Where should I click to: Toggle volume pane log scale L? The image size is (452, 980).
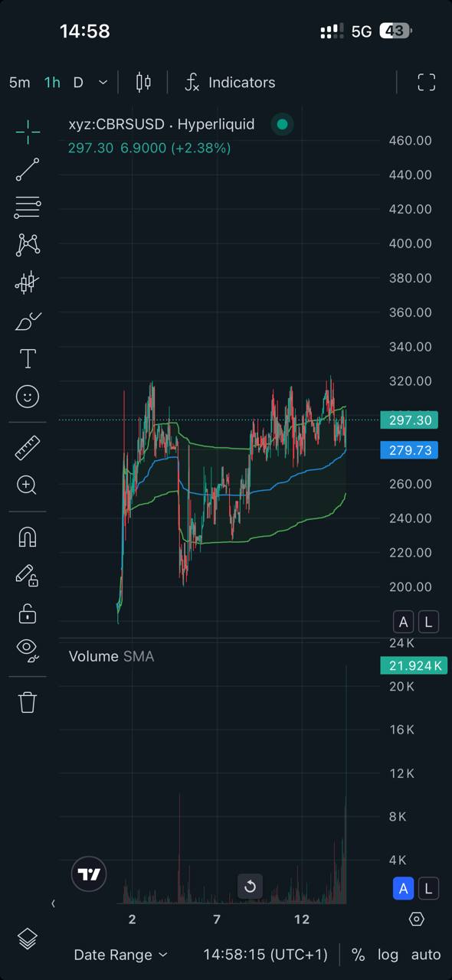click(428, 888)
